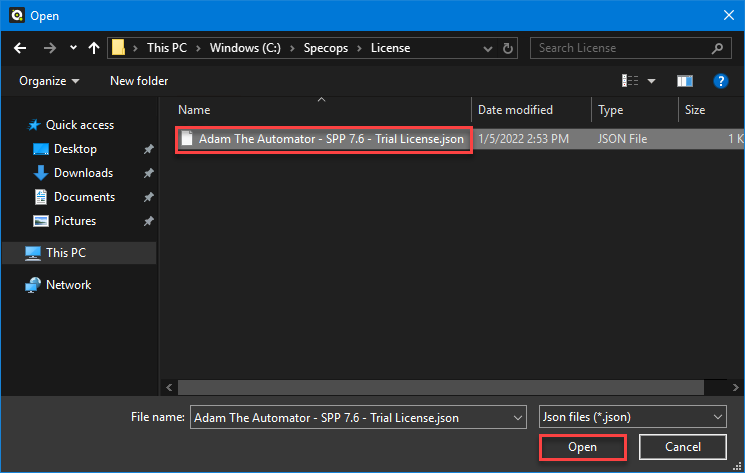Click the '1/5/2022 2:53 PM' date cell
This screenshot has width=745, height=473.
[x=523, y=139]
